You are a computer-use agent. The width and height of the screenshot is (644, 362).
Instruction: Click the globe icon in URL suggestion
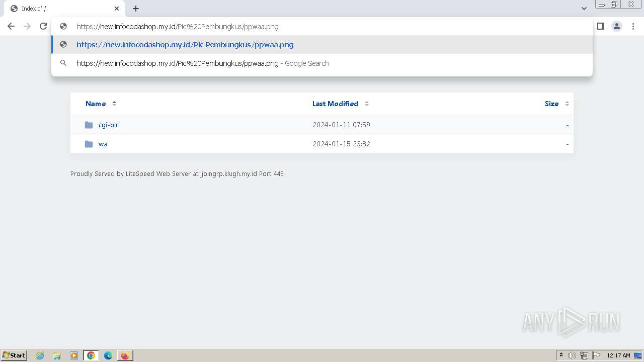coord(63,44)
